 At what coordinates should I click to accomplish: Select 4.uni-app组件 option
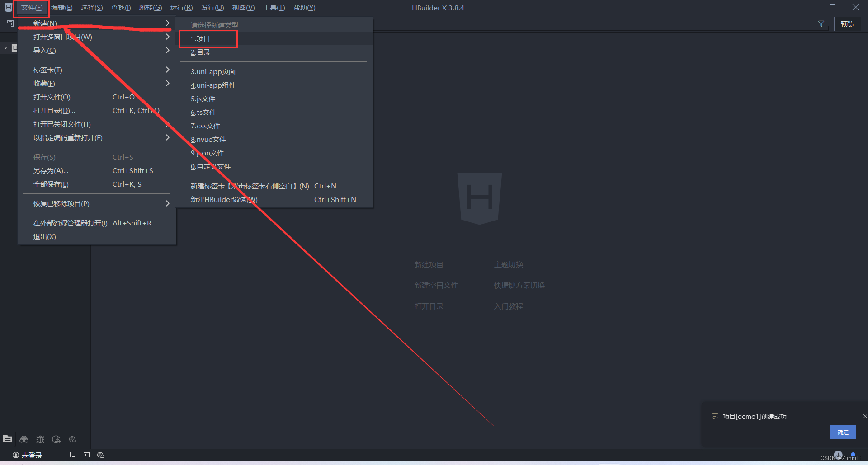pos(274,85)
